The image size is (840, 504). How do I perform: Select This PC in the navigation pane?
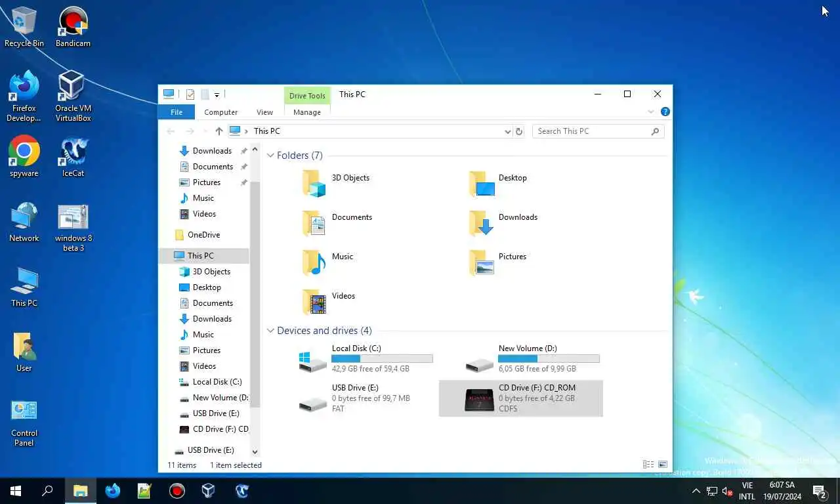click(204, 256)
